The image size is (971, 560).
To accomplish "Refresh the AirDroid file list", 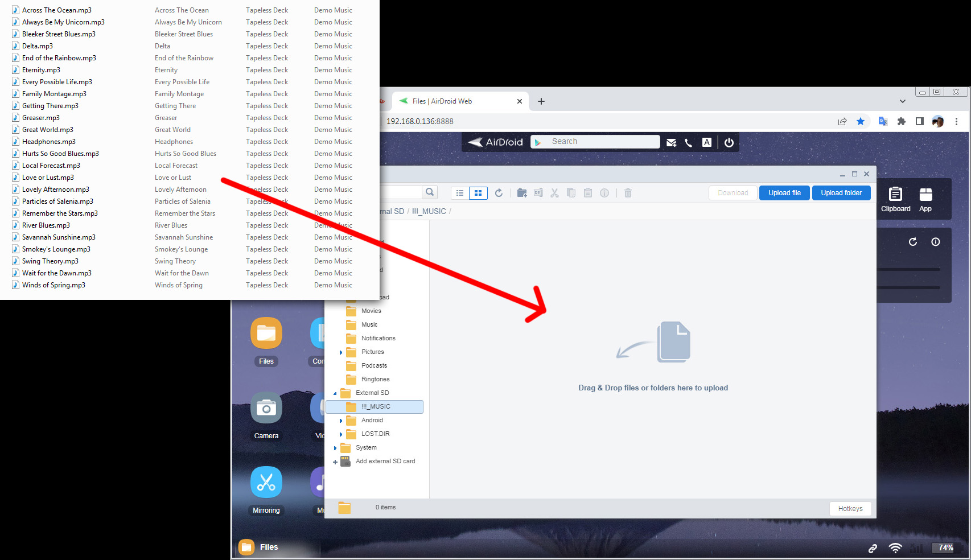I will (499, 193).
